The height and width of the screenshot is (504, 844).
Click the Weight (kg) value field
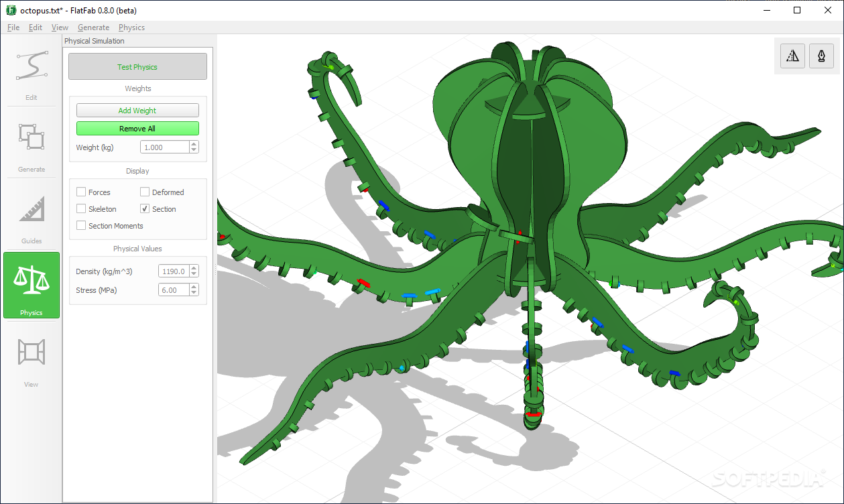click(x=164, y=147)
